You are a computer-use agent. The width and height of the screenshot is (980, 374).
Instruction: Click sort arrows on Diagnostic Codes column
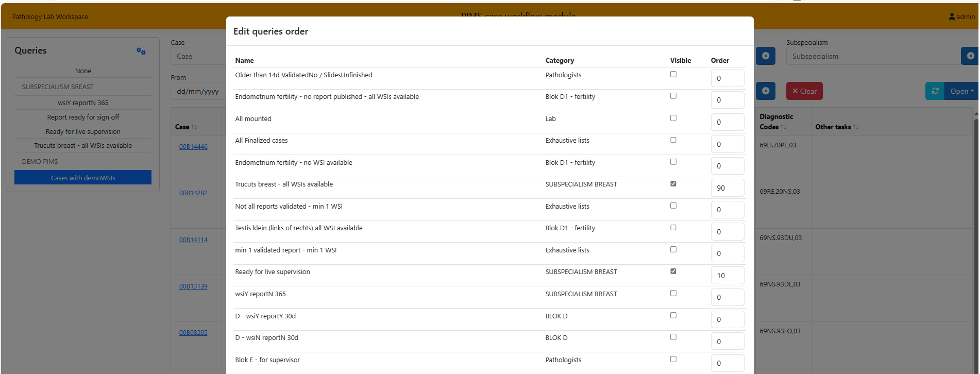(784, 127)
